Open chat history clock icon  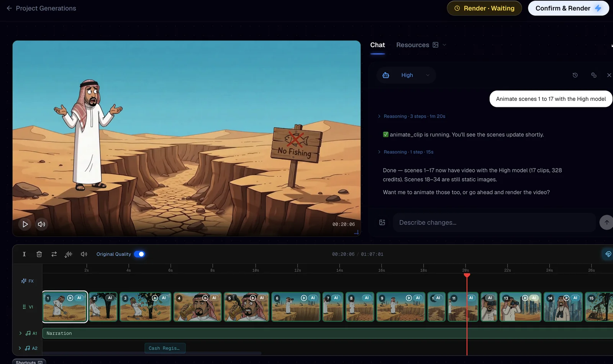click(x=575, y=75)
